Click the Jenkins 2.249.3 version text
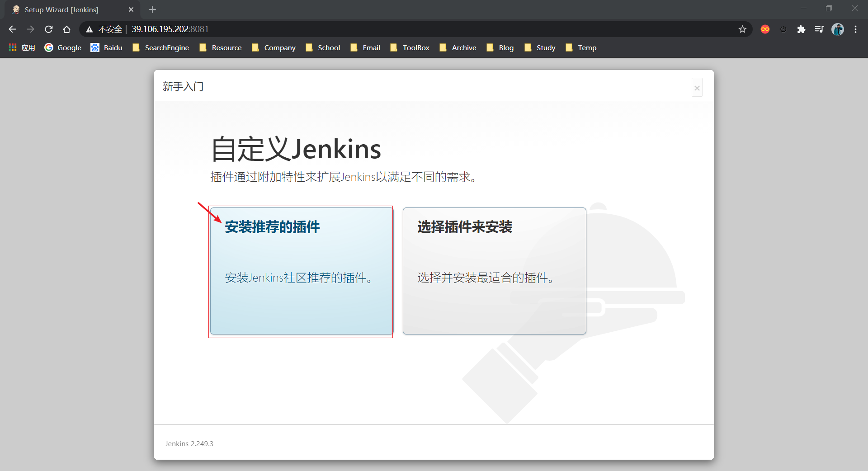Image resolution: width=868 pixels, height=471 pixels. [189, 444]
